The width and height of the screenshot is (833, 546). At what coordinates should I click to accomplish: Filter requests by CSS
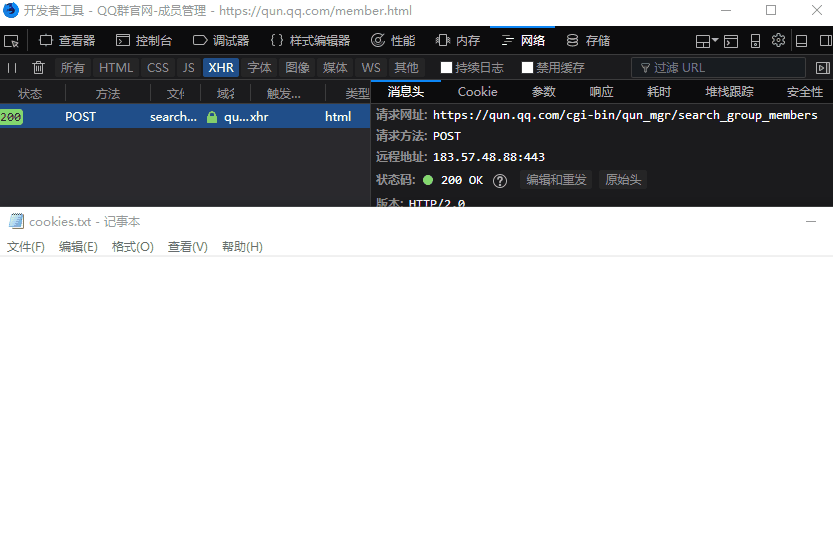(158, 68)
